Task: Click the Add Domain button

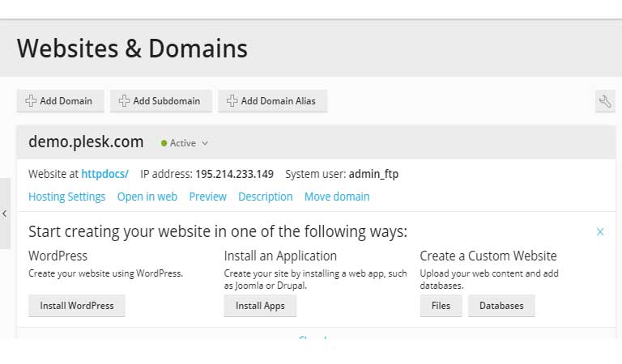Action: 60,101
